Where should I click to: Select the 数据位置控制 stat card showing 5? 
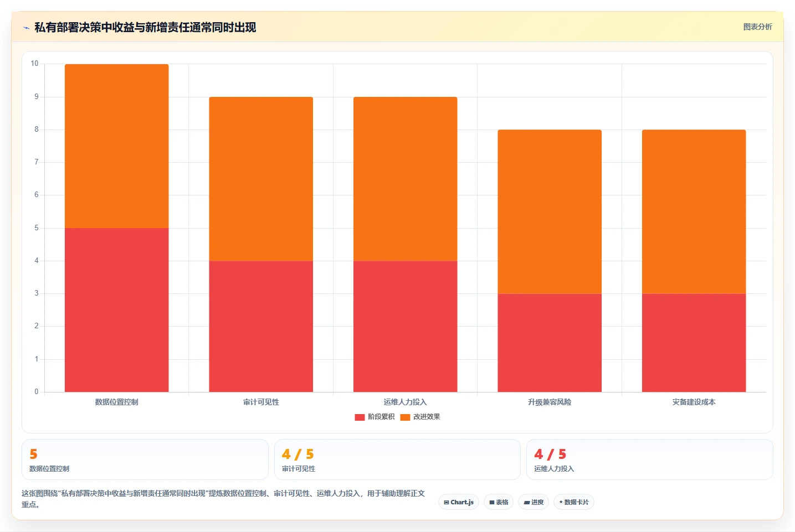pyautogui.click(x=145, y=459)
